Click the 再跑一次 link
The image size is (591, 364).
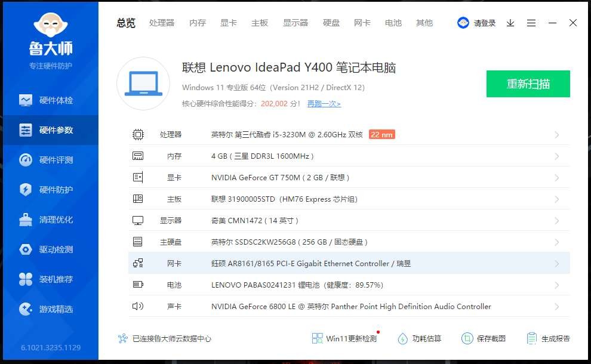pos(324,104)
